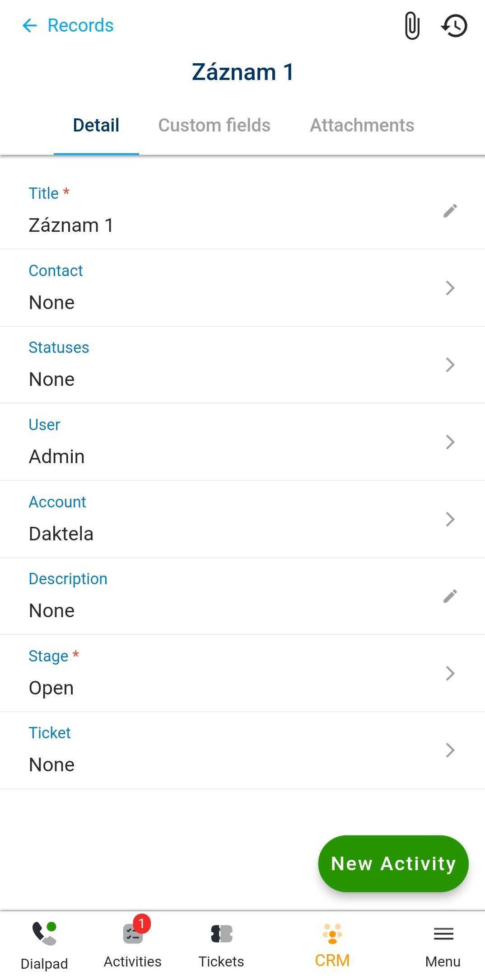Go back via Records link
This screenshot has width=485, height=980.
click(80, 26)
